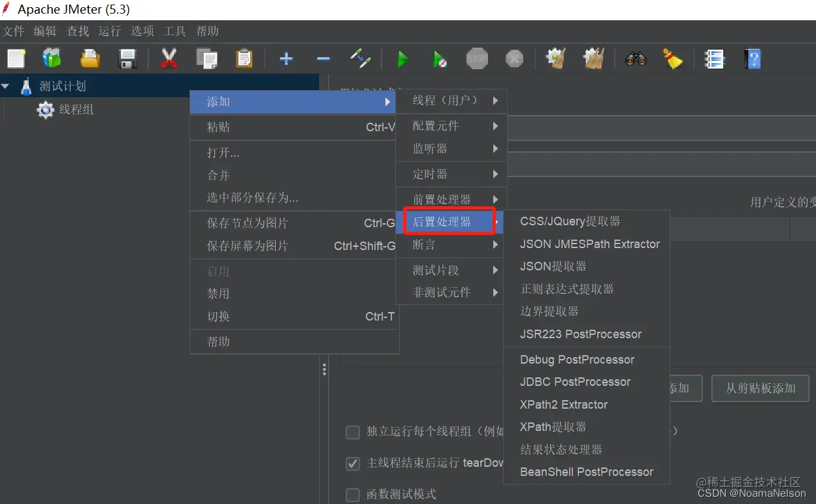Open the Function Helper dialog icon
The height and width of the screenshot is (504, 816).
714,59
